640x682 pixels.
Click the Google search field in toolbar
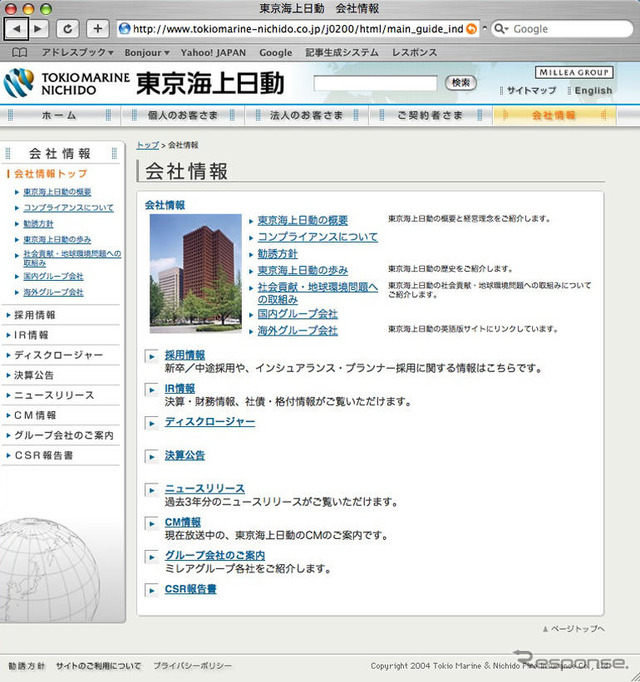tap(562, 29)
